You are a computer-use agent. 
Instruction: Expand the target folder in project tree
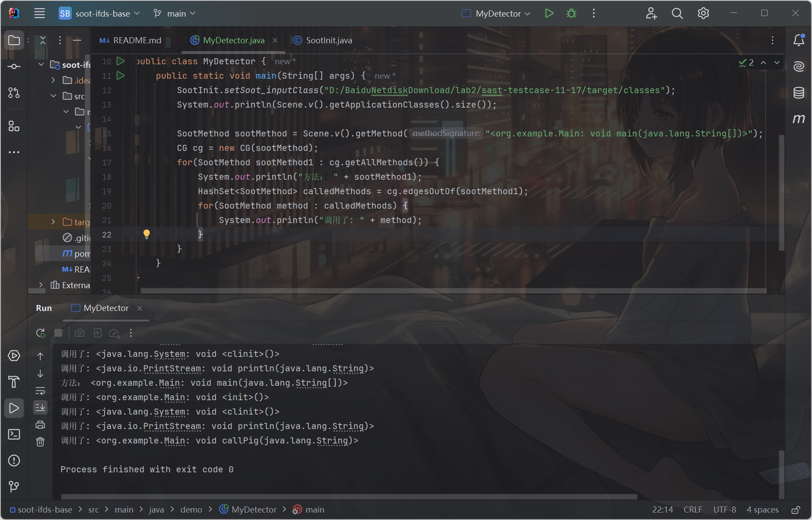53,222
